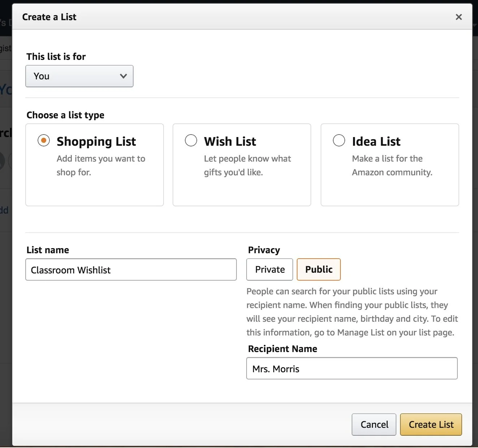The width and height of the screenshot is (478, 448).
Task: Click the 'Let people know what gifts' description
Action: click(x=247, y=165)
